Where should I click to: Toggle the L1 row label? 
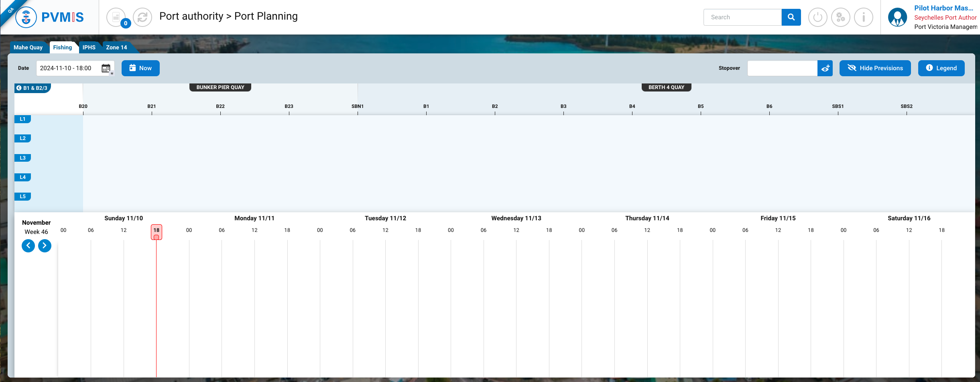(22, 119)
